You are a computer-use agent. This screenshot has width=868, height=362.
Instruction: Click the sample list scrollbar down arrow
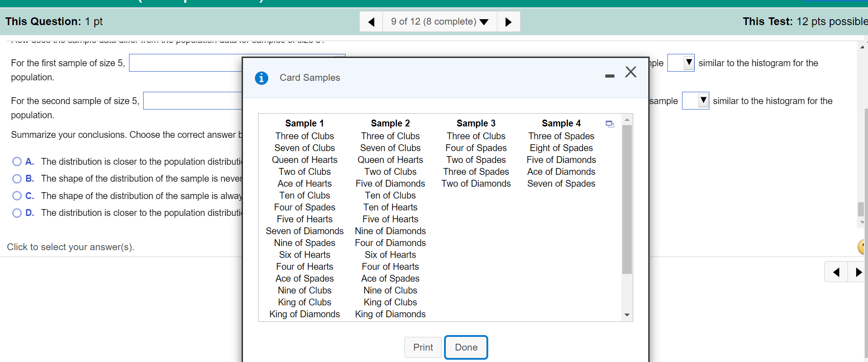(627, 315)
